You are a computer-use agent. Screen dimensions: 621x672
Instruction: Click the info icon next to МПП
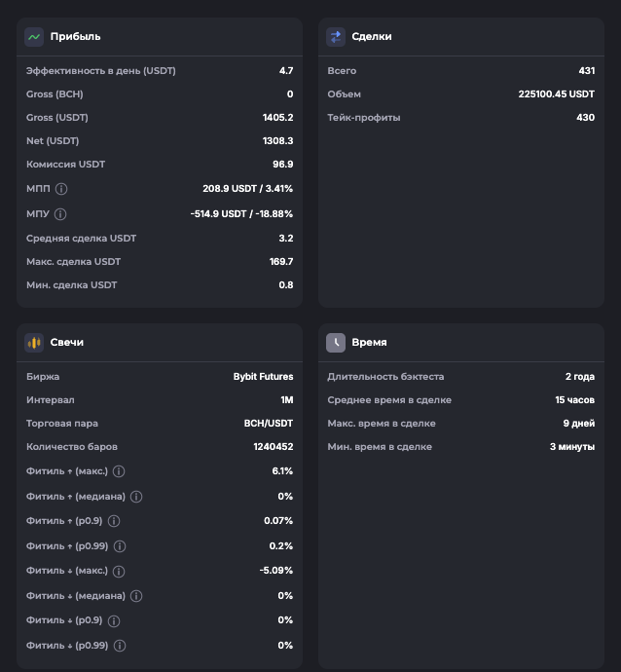pyautogui.click(x=61, y=189)
